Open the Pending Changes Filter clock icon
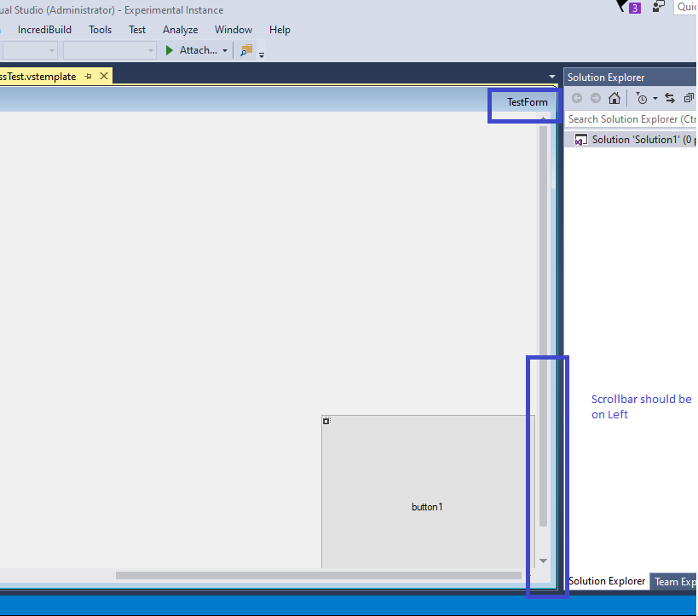This screenshot has width=698, height=616. click(x=642, y=98)
